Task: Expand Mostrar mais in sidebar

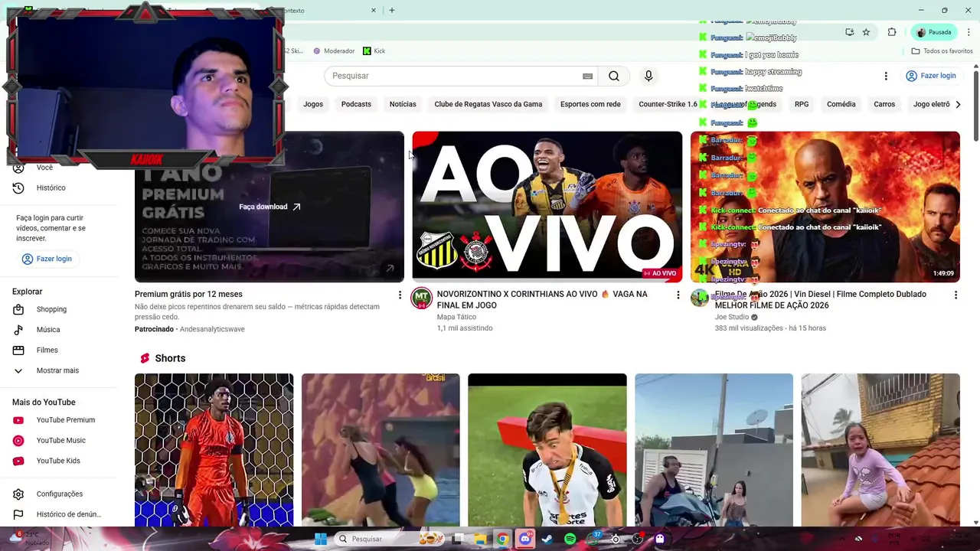Action: (x=57, y=370)
